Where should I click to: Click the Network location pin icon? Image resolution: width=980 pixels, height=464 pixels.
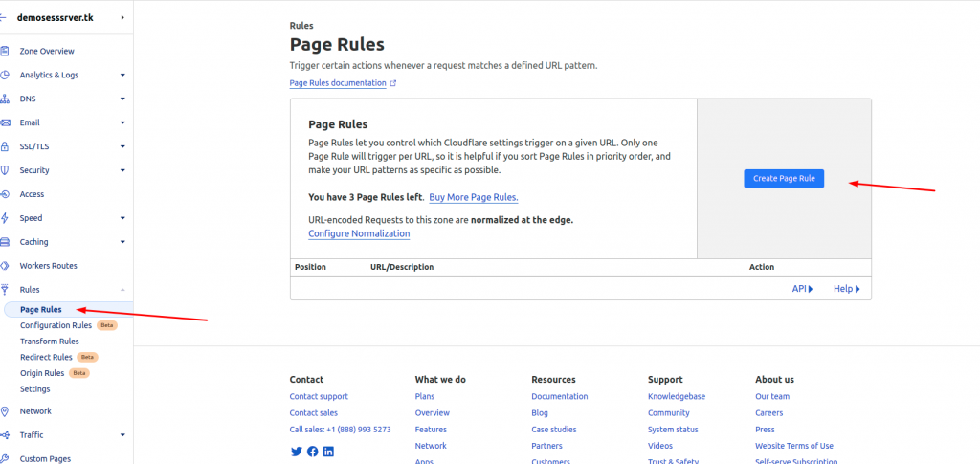point(5,411)
